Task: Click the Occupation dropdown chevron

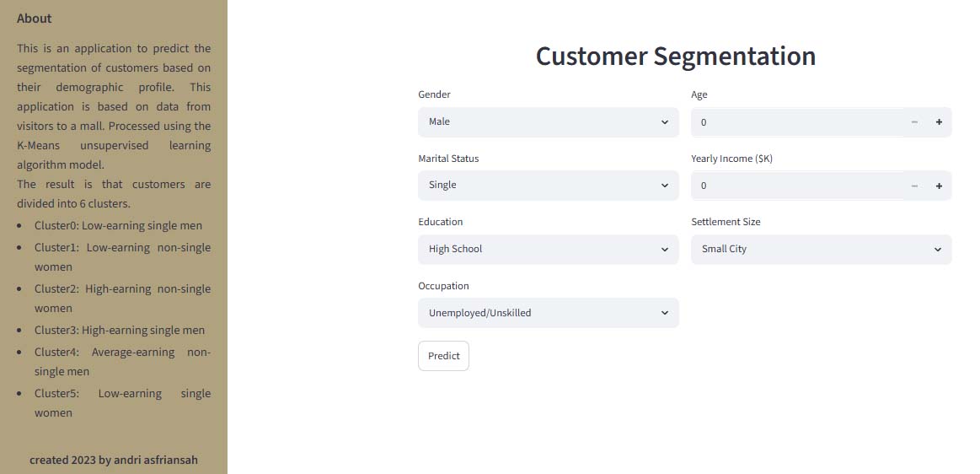Action: pos(664,313)
